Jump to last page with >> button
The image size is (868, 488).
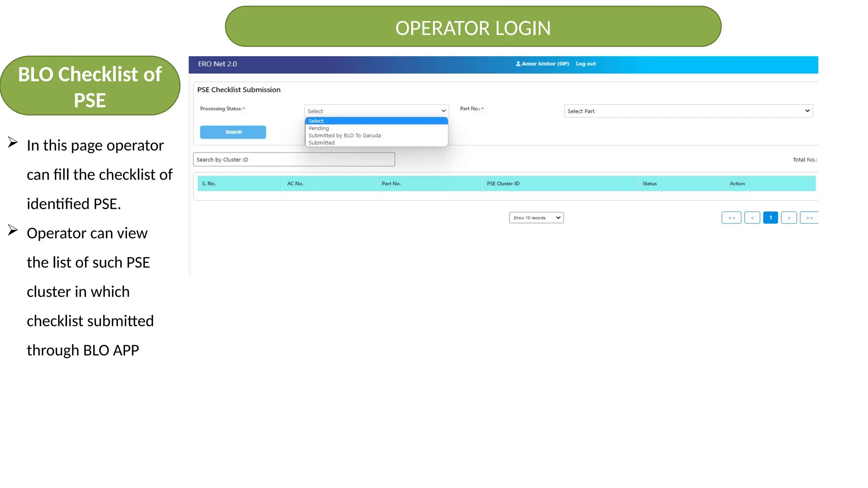[x=809, y=218]
